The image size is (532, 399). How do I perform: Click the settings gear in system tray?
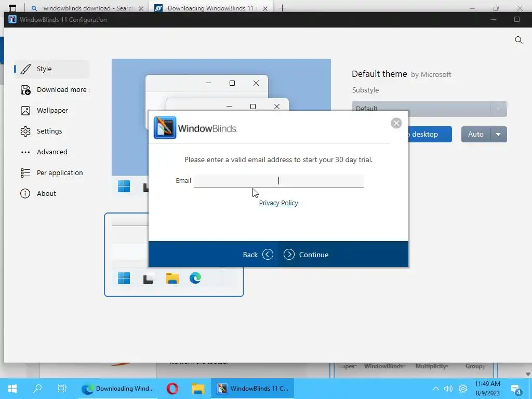pos(463,389)
